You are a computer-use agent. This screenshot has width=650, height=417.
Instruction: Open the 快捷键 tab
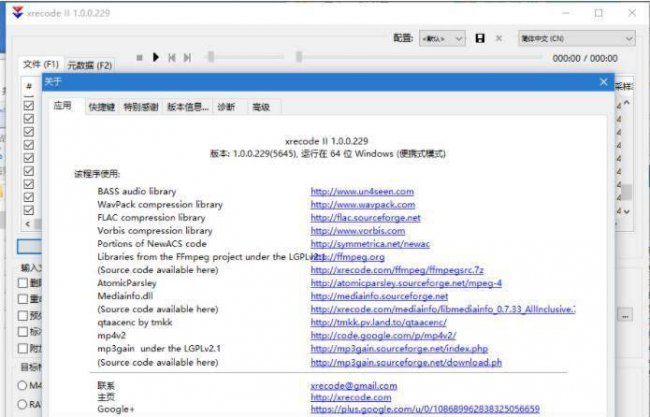pyautogui.click(x=102, y=107)
